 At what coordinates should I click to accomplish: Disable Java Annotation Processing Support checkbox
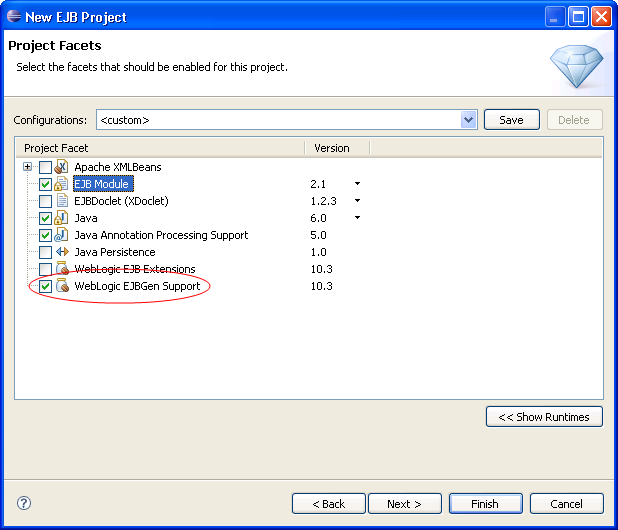point(45,235)
